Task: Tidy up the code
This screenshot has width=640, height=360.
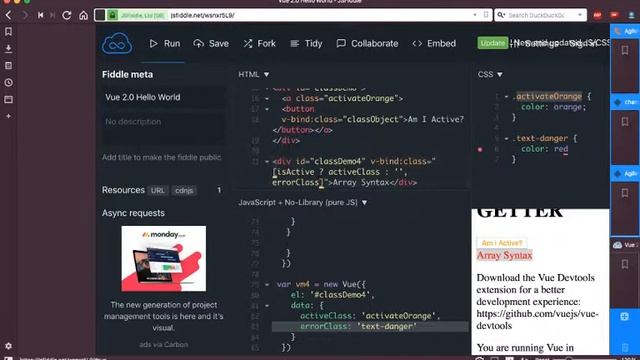Action: (306, 43)
